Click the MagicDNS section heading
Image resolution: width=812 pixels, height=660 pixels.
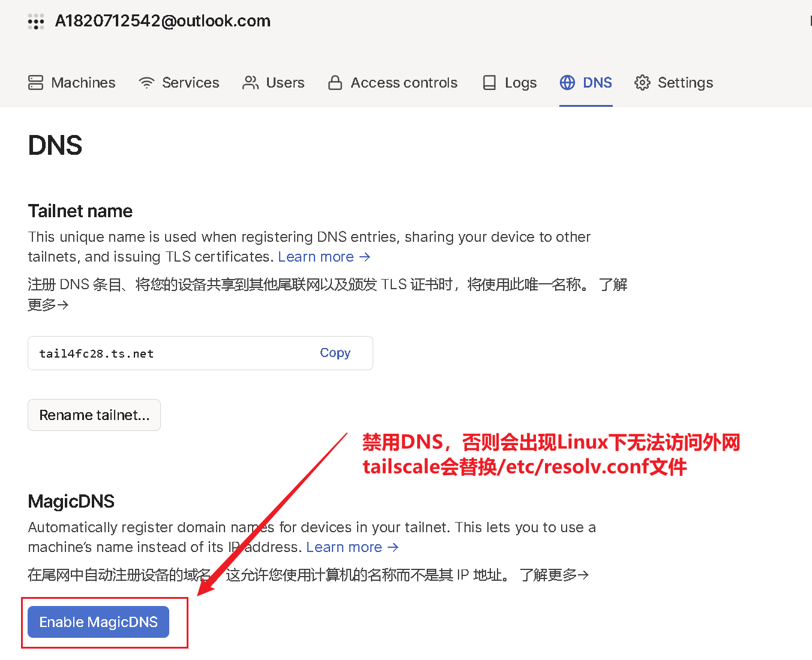(71, 501)
